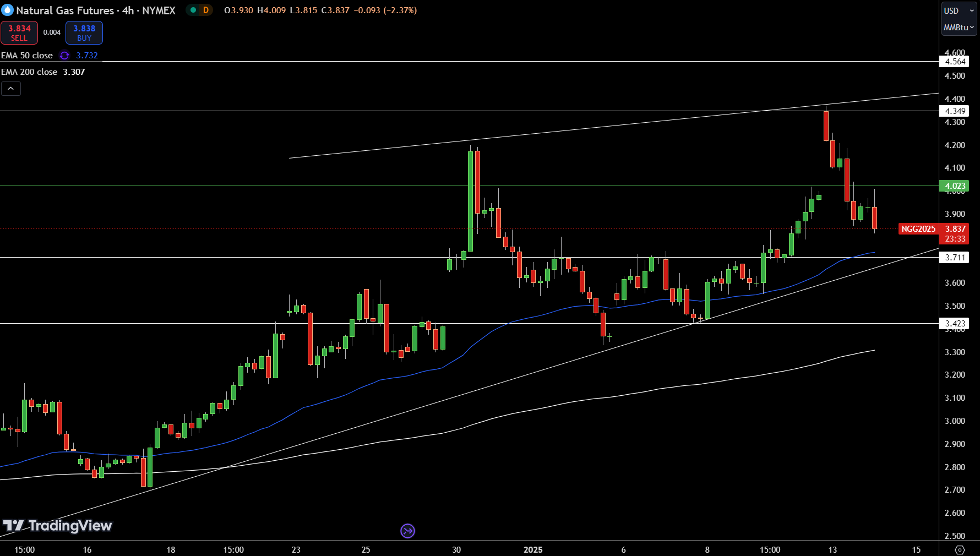Screen dimensions: 980x556
Task: Click the TradingView logo
Action: coord(57,526)
